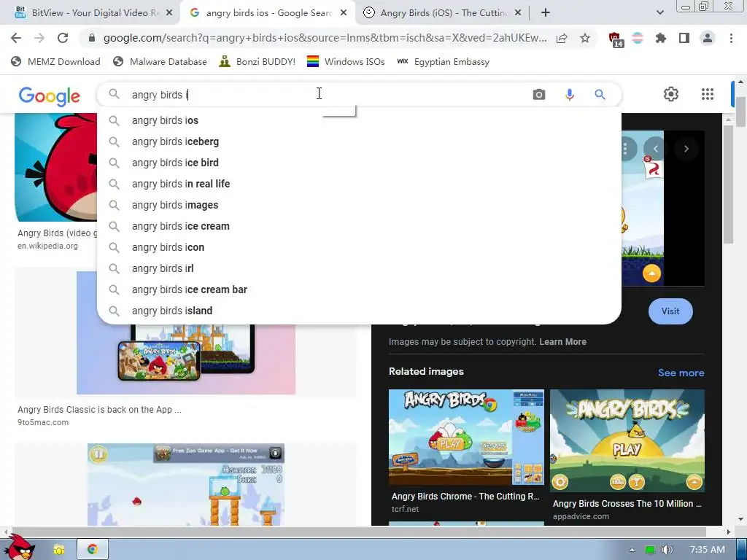Click the share page icon in address bar
This screenshot has height=560, width=747.
pyautogui.click(x=562, y=38)
